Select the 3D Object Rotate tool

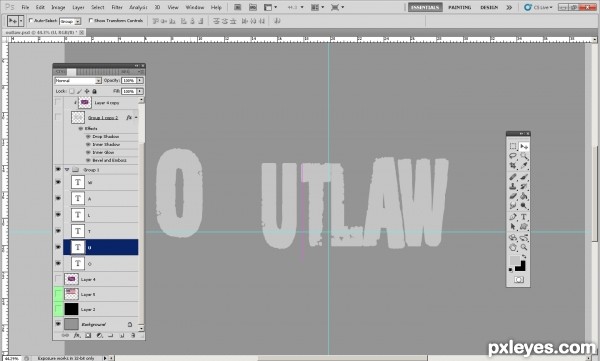point(513,238)
